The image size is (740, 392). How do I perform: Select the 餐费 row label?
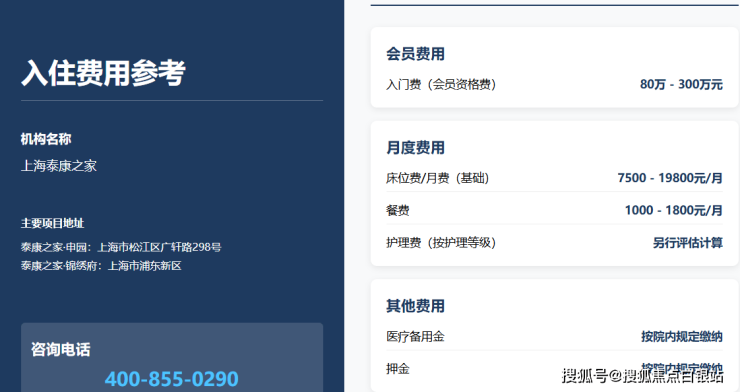397,210
